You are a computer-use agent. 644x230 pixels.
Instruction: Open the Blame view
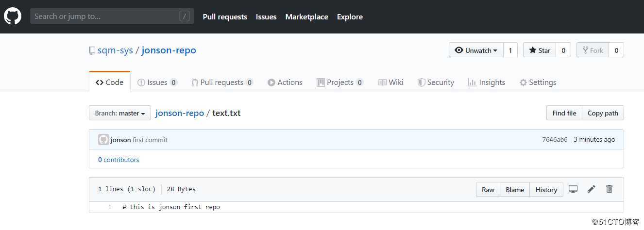(515, 190)
